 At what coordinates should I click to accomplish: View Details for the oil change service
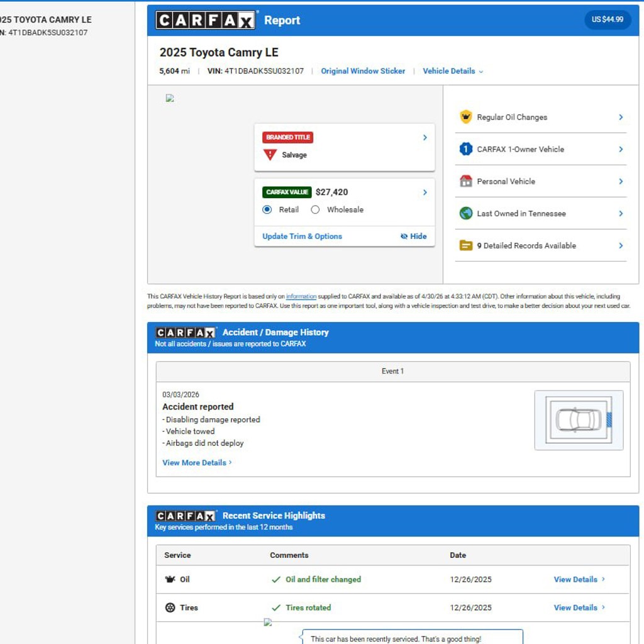579,579
